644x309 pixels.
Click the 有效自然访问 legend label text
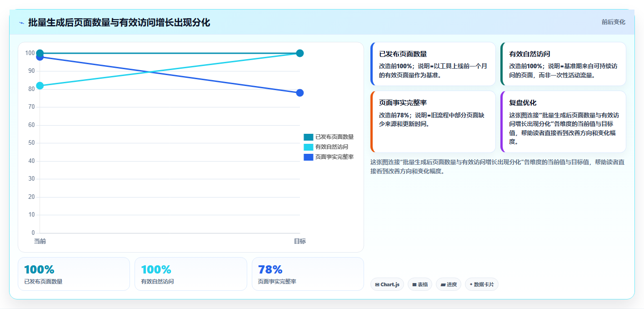(x=332, y=147)
